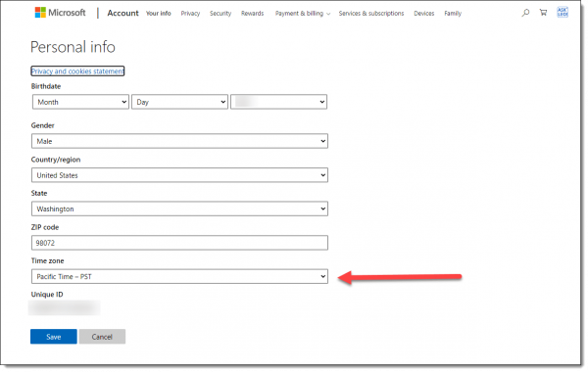
Task: Click the Save button
Action: [x=54, y=337]
